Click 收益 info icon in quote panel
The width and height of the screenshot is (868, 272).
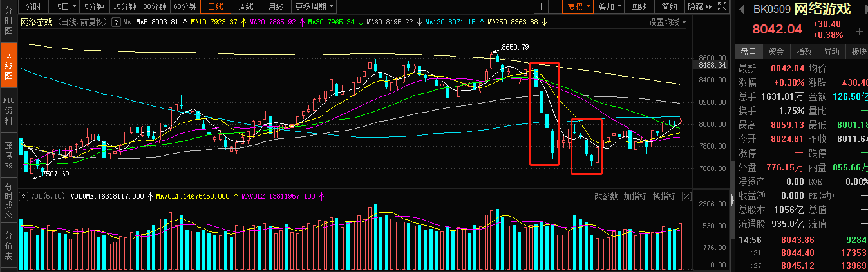pos(762,195)
